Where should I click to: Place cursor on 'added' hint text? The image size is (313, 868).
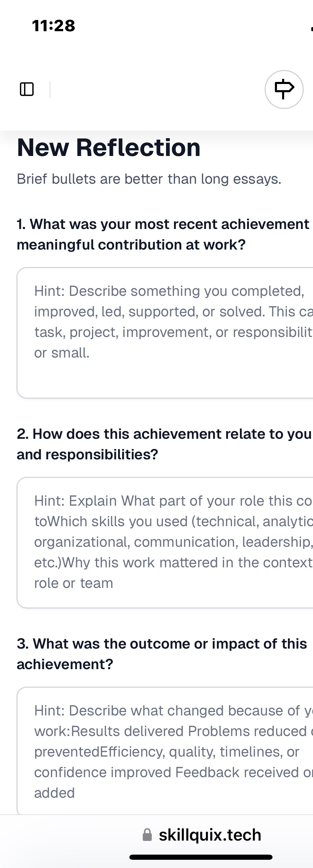pos(54,793)
